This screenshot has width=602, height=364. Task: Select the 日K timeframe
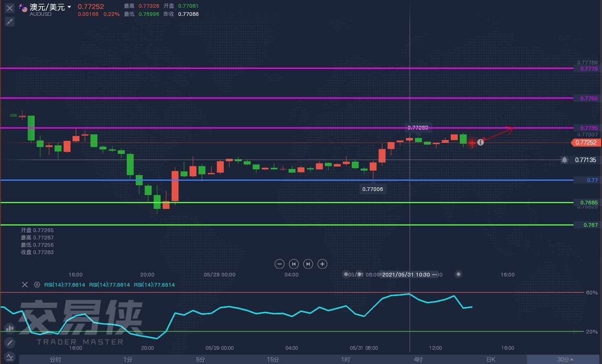point(491,359)
